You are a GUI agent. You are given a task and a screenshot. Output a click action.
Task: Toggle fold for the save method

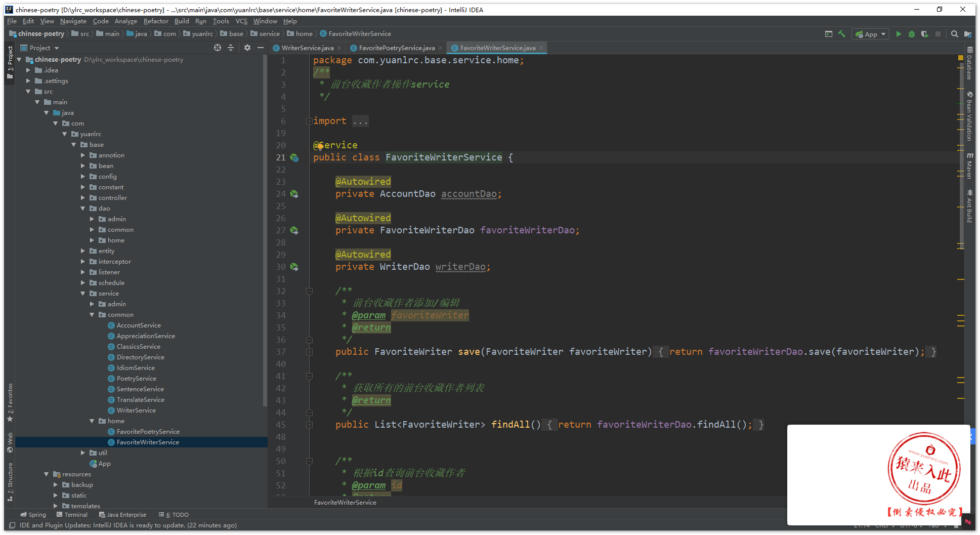(x=309, y=352)
